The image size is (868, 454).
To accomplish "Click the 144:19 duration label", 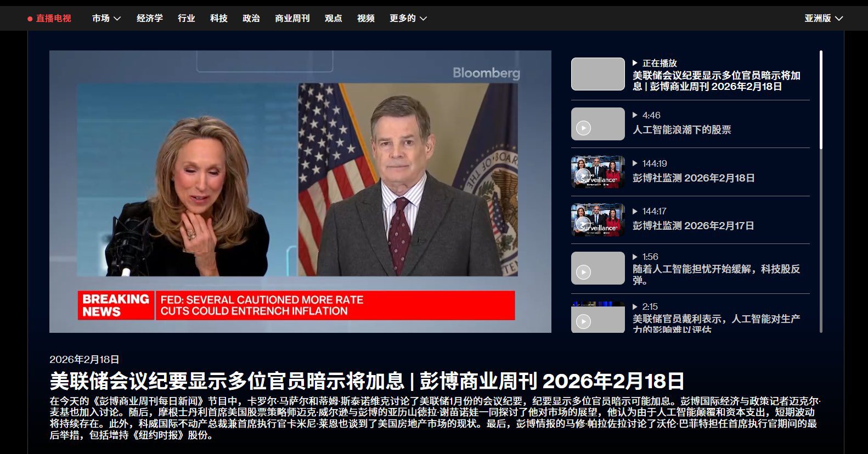I will (655, 163).
